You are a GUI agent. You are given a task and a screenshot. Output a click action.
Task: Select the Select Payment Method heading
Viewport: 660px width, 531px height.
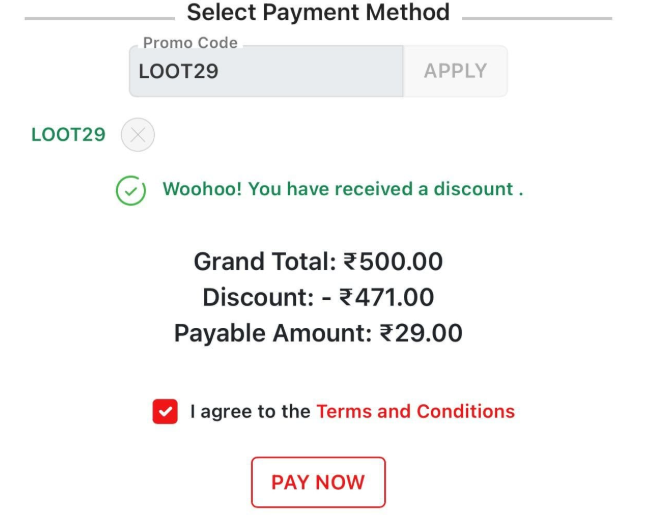pyautogui.click(x=318, y=13)
